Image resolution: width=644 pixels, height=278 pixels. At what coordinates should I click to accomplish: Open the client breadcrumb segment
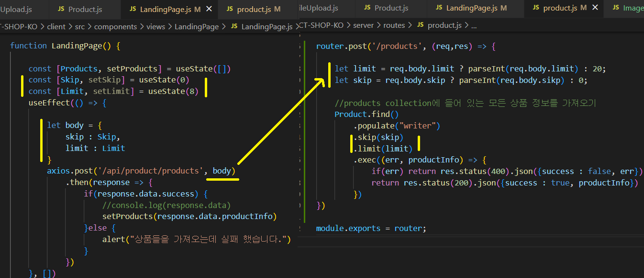(x=56, y=27)
